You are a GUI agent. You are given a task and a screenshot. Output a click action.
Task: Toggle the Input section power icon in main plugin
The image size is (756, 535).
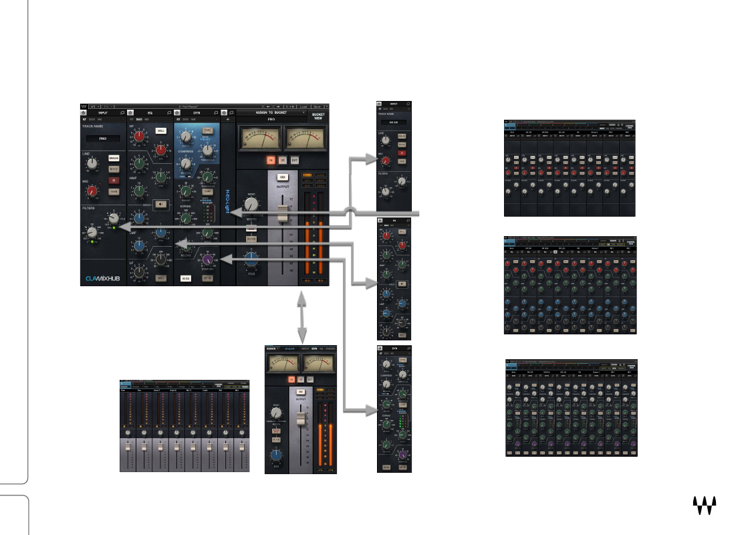84,113
